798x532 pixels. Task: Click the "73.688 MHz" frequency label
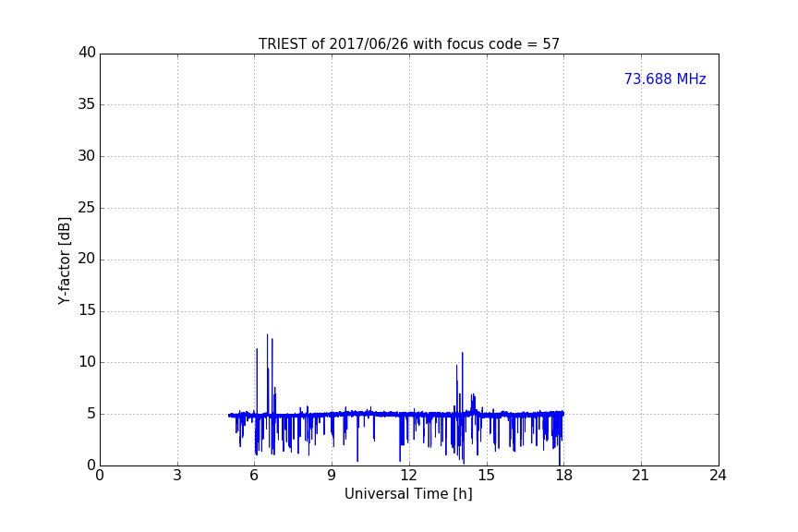point(665,79)
